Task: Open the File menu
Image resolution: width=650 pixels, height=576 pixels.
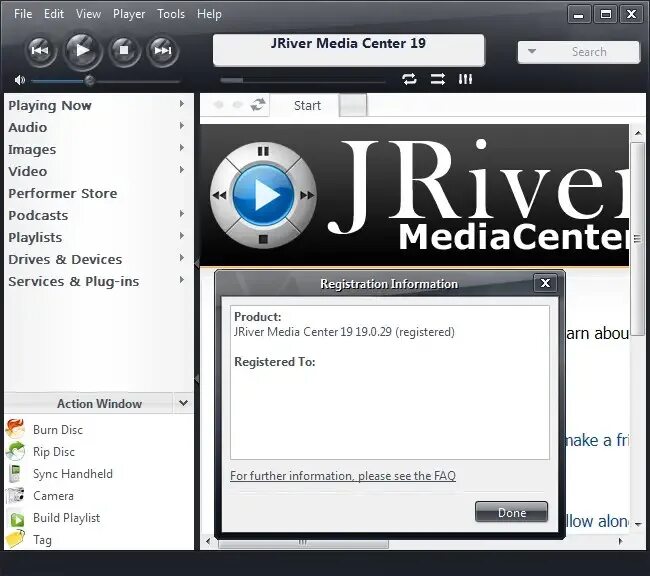Action: tap(23, 14)
